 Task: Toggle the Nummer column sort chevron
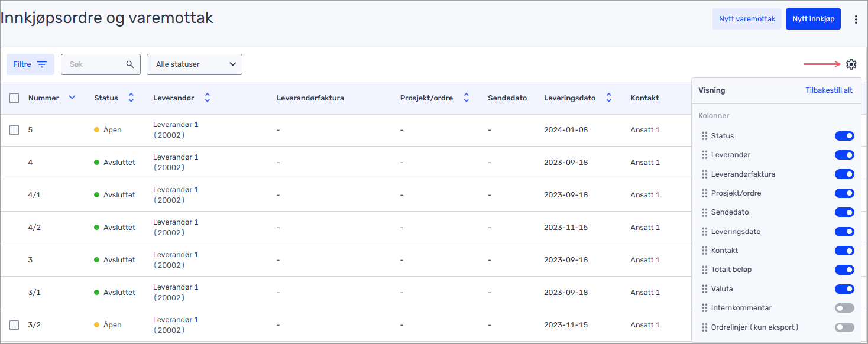click(72, 98)
